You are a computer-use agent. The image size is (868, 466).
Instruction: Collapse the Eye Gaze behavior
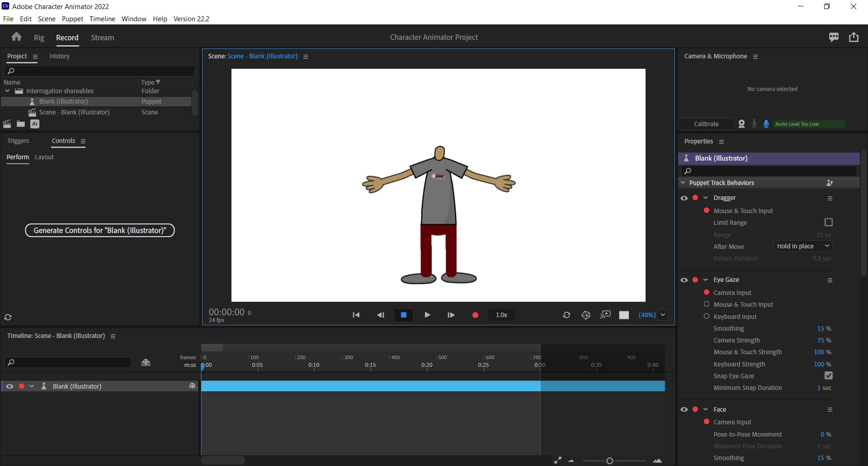coord(706,280)
